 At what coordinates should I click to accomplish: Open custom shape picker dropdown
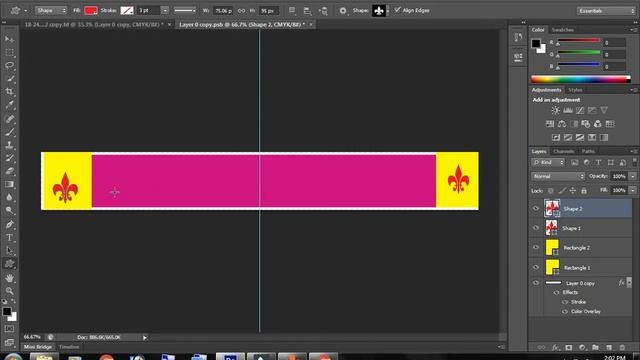(x=387, y=11)
